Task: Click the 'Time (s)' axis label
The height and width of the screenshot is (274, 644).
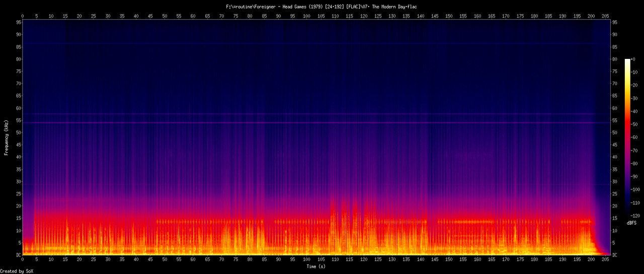Action: click(315, 266)
